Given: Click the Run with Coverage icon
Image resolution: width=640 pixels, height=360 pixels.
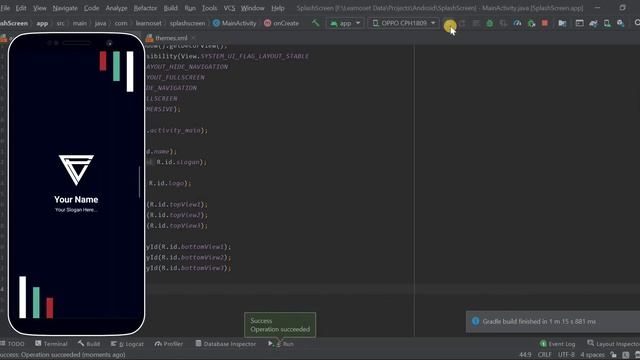Looking at the screenshot, I should coord(503,24).
